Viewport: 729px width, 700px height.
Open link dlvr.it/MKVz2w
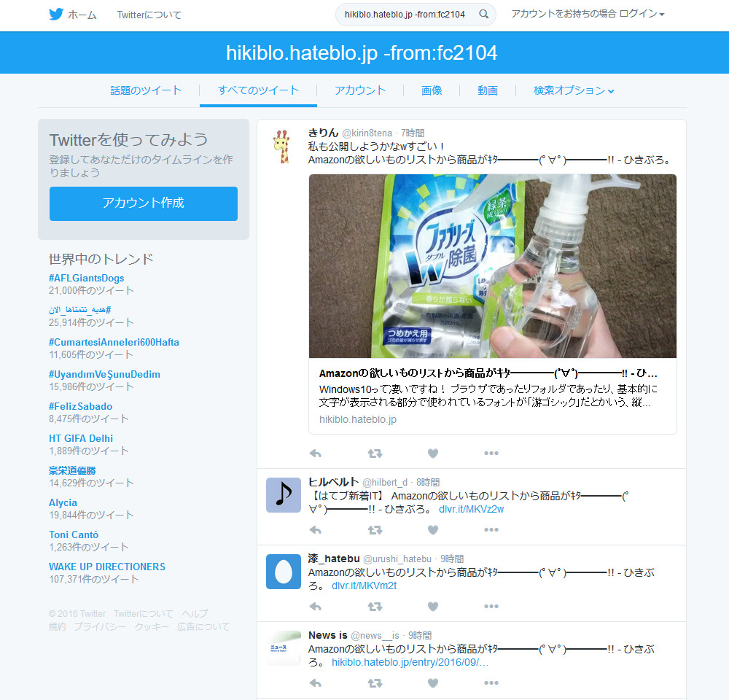click(x=471, y=509)
